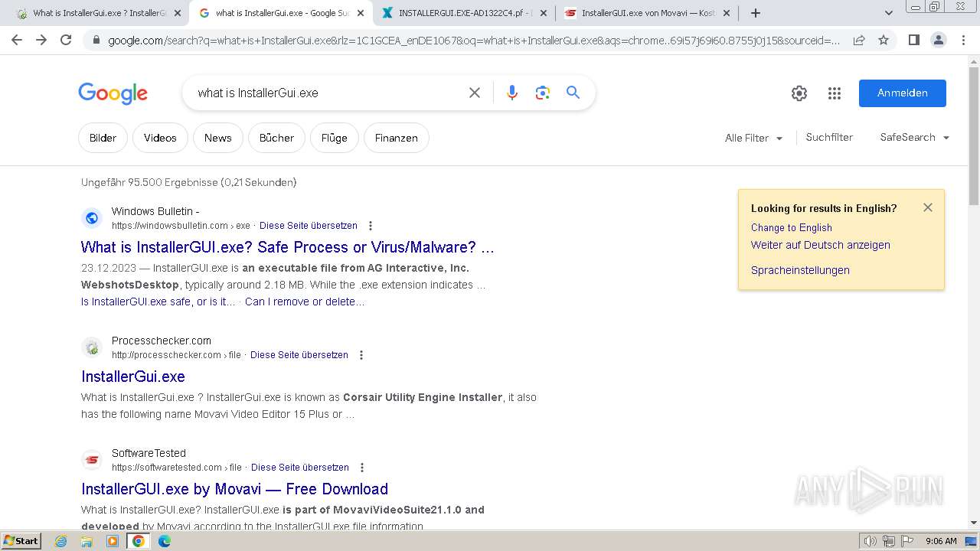Submit search with magnifier icon

click(573, 93)
